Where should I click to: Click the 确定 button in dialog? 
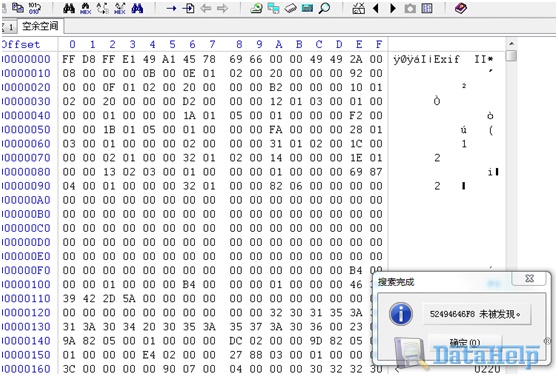[465, 343]
